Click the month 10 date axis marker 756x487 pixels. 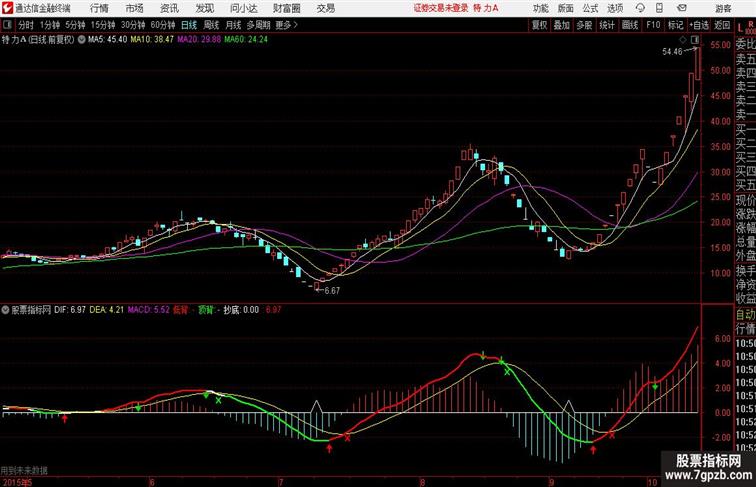(652, 482)
